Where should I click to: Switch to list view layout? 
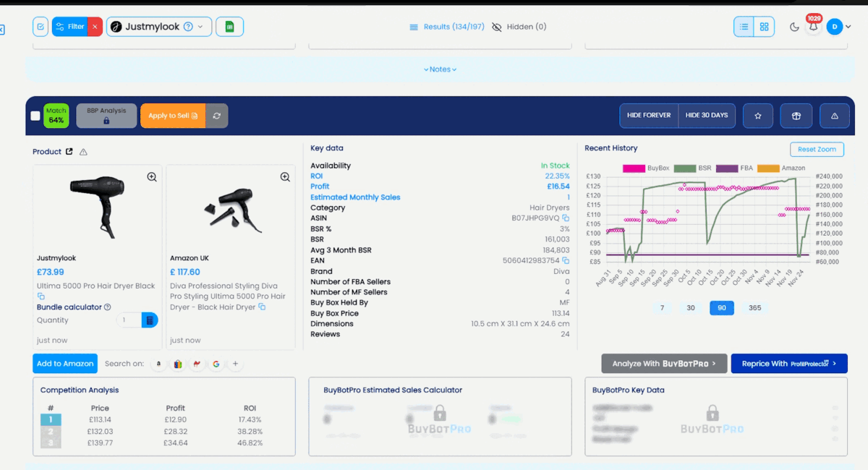(744, 27)
